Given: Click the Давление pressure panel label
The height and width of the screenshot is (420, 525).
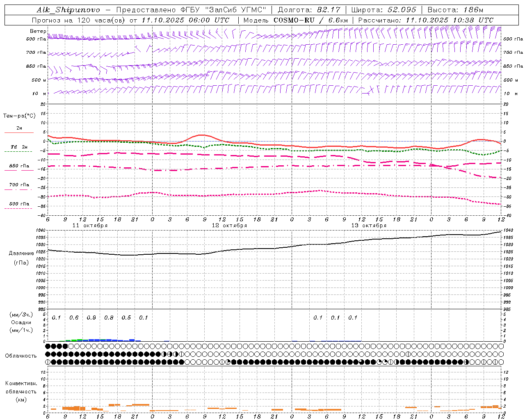Looking at the screenshot, I should 21,253.
